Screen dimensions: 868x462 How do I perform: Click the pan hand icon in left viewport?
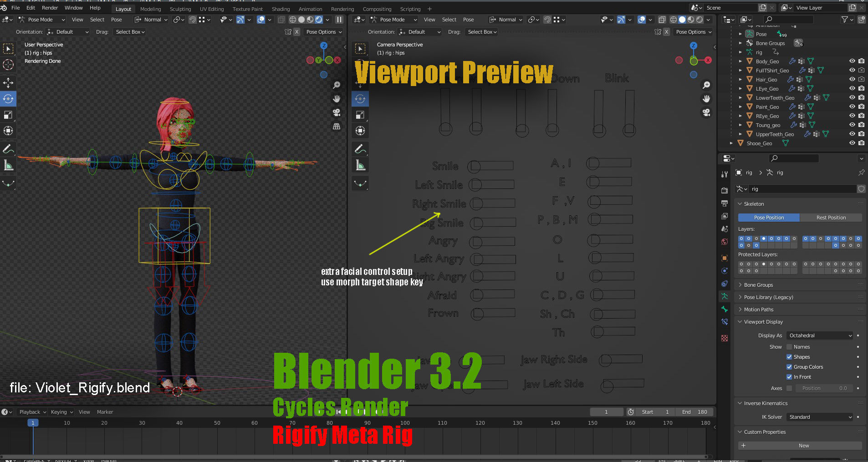pyautogui.click(x=337, y=99)
